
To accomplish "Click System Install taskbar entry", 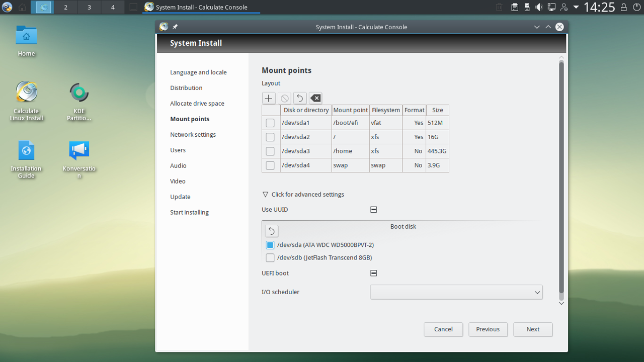I will pyautogui.click(x=201, y=7).
